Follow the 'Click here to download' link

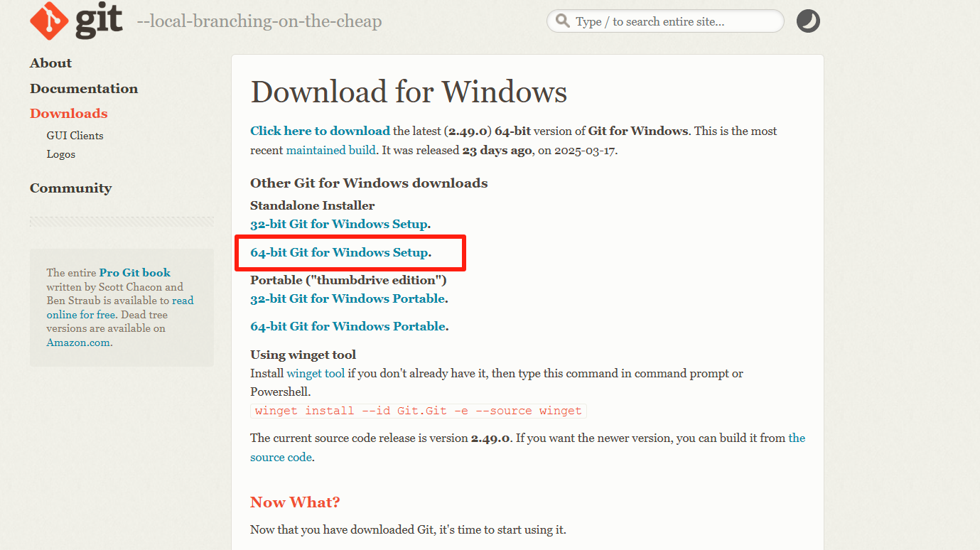(320, 131)
